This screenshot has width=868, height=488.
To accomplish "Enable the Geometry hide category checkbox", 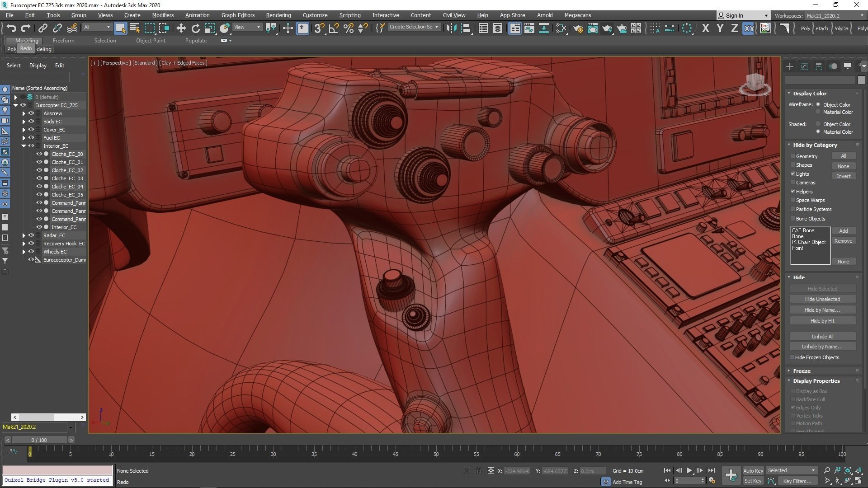I will click(793, 156).
